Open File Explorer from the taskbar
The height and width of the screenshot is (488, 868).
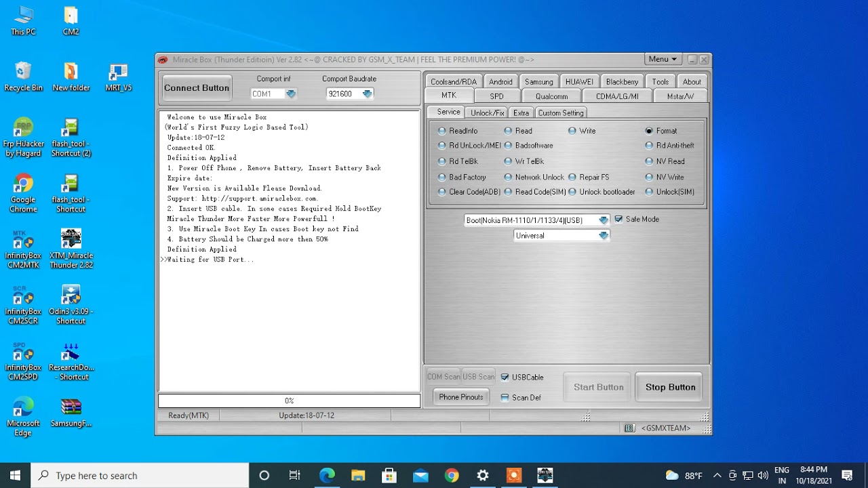(x=358, y=475)
